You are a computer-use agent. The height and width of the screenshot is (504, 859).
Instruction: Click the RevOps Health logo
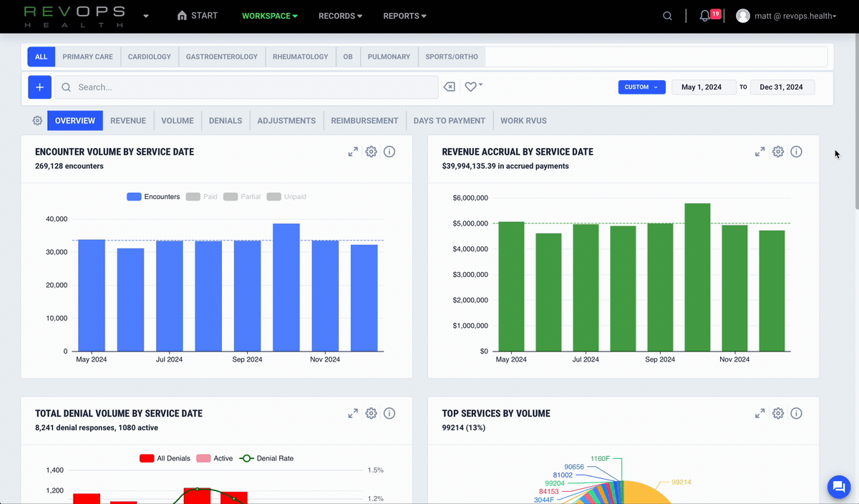(x=74, y=16)
